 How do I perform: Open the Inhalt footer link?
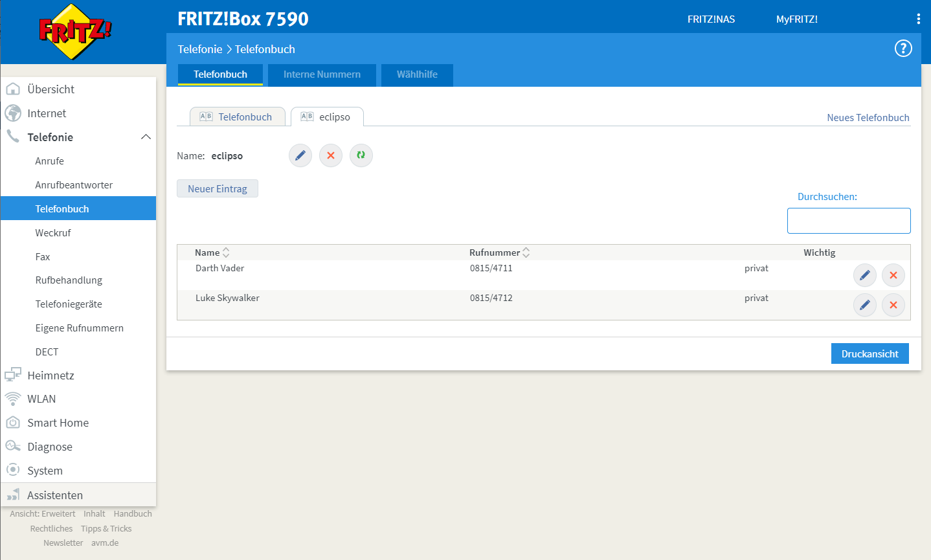94,513
